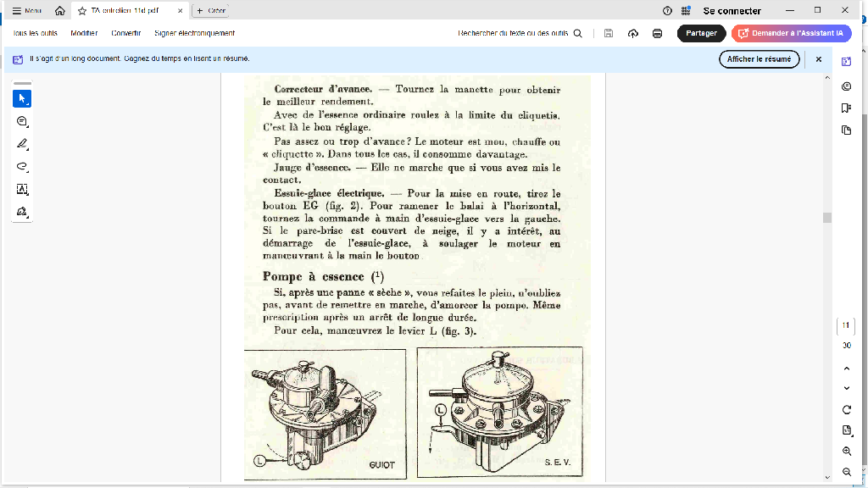Rotate the page clockwise
Image resolution: width=868 pixels, height=488 pixels.
pyautogui.click(x=846, y=409)
